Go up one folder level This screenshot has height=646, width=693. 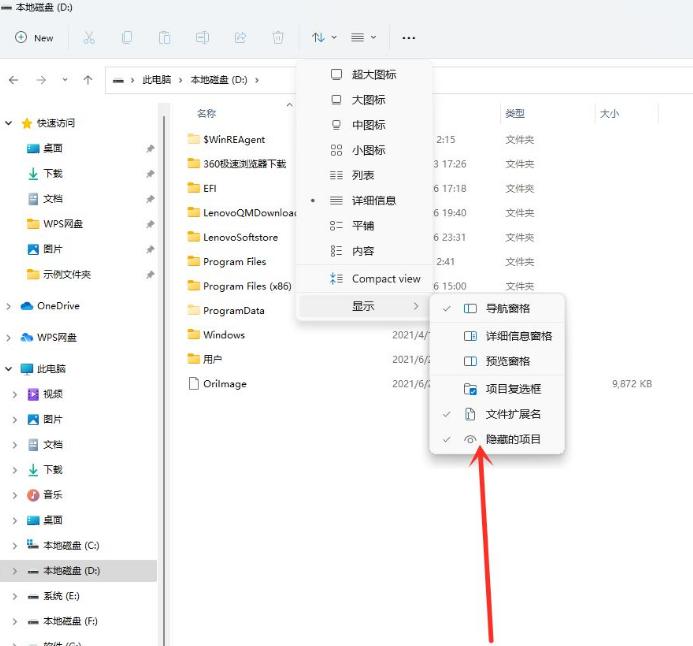coord(88,80)
